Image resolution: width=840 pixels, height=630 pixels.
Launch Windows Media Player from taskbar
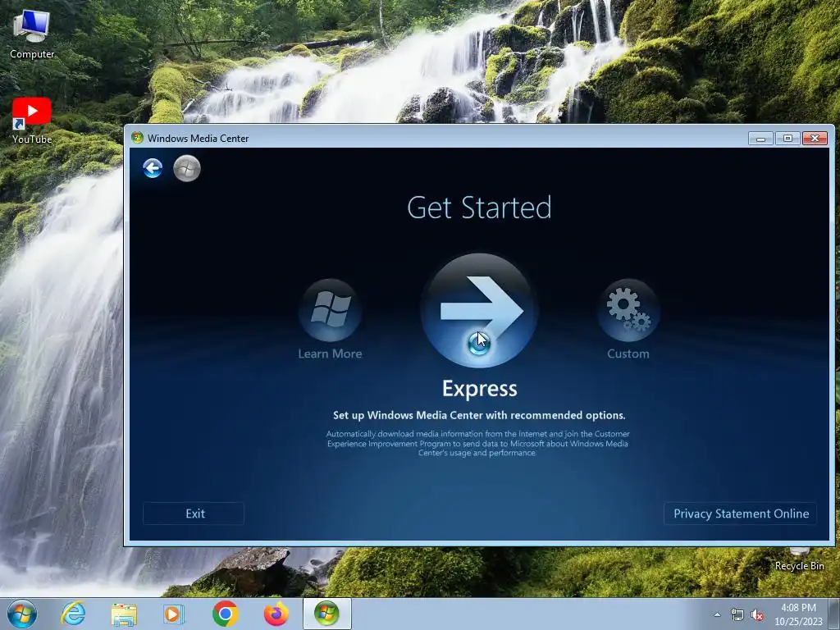click(174, 614)
